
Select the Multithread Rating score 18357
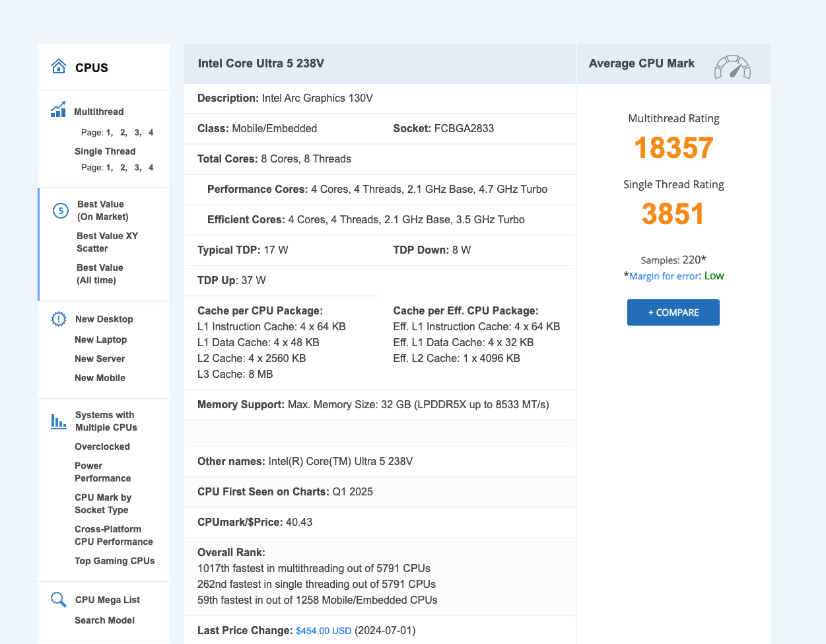(x=673, y=148)
